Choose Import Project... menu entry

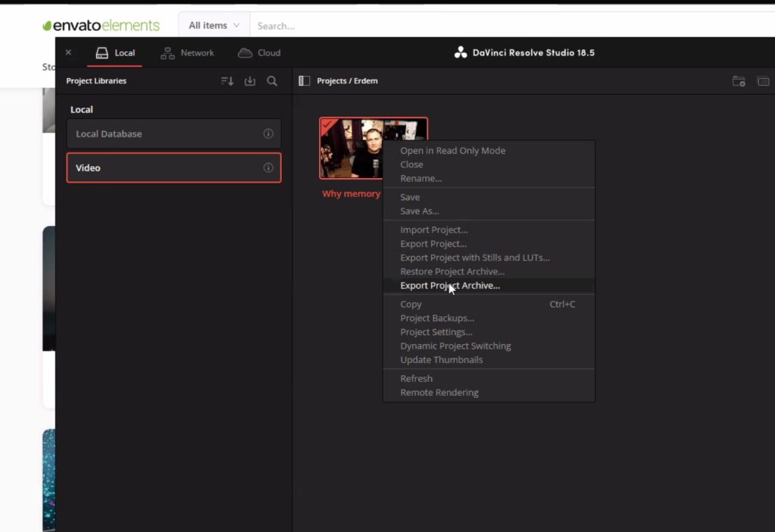pyautogui.click(x=489, y=230)
